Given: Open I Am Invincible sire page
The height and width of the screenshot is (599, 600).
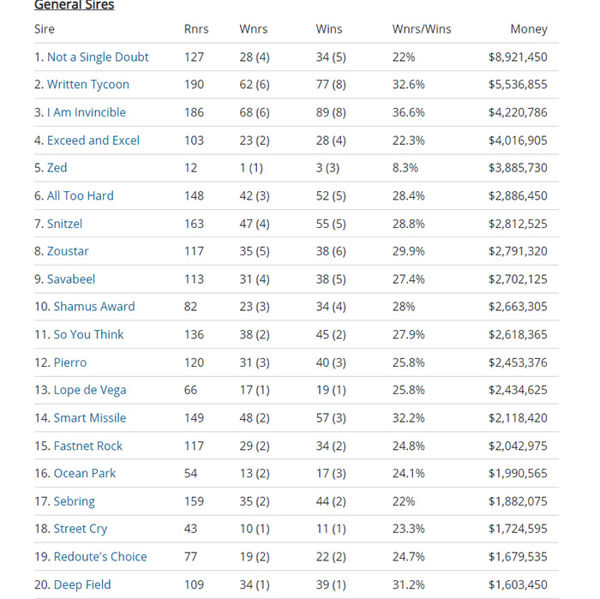Looking at the screenshot, I should click(86, 113).
